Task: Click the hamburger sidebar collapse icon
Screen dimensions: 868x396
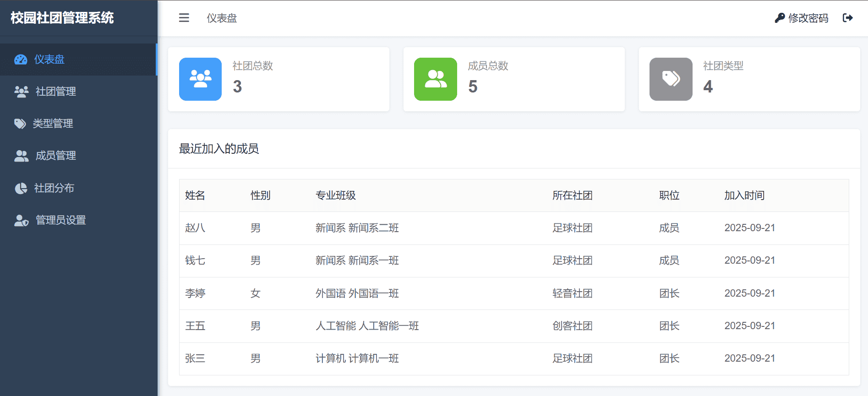Action: [x=184, y=18]
